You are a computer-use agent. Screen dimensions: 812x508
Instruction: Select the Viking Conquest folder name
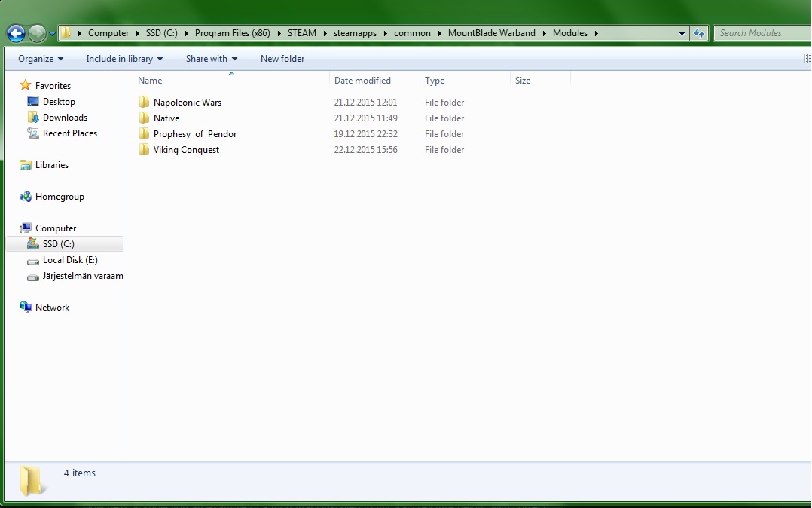pos(187,150)
